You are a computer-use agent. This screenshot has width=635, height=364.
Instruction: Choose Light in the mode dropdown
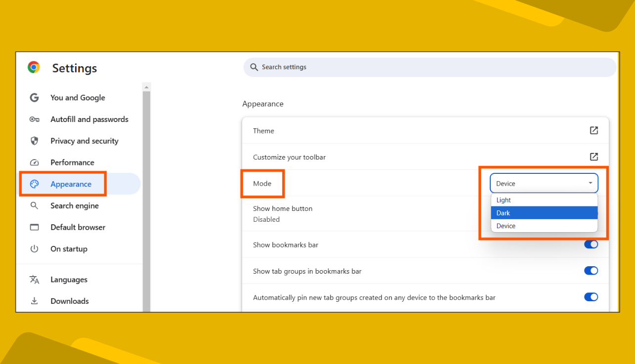tap(544, 200)
